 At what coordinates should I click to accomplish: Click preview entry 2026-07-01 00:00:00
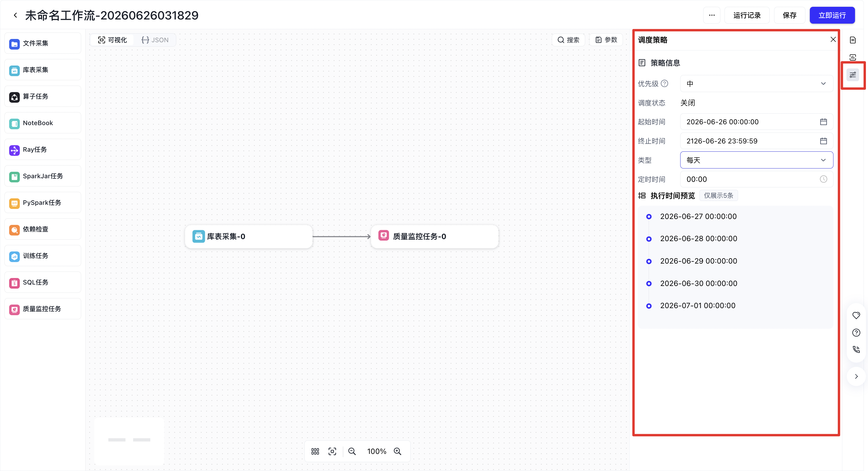coord(697,306)
